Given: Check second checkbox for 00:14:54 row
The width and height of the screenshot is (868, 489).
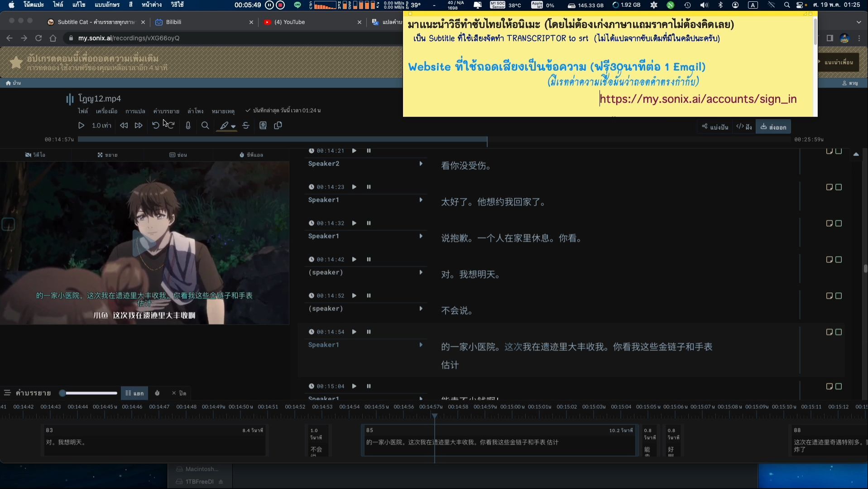Looking at the screenshot, I should tap(839, 332).
